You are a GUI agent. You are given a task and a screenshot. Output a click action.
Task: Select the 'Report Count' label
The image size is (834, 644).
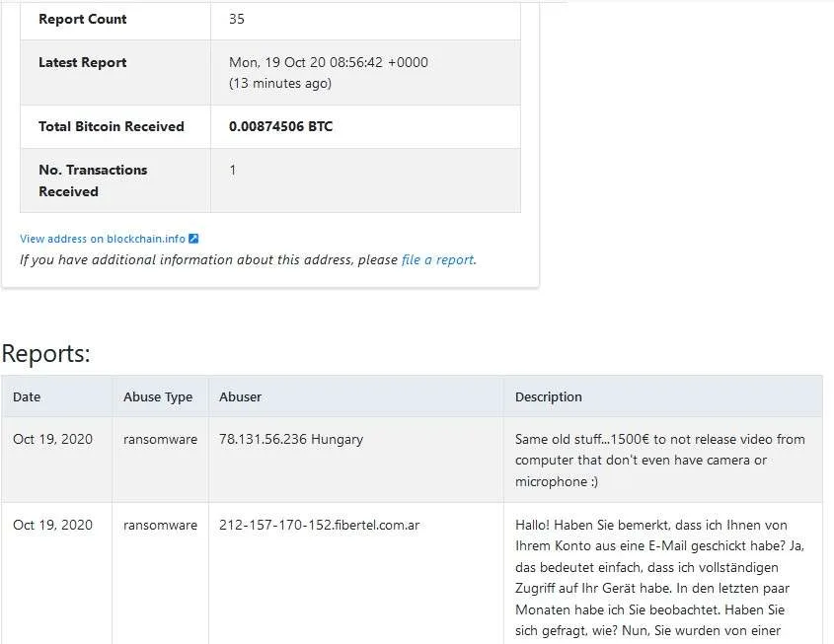coord(83,19)
